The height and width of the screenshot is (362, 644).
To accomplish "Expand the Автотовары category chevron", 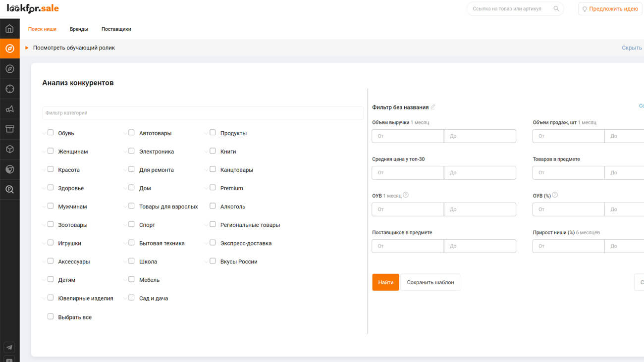I will pyautogui.click(x=125, y=133).
